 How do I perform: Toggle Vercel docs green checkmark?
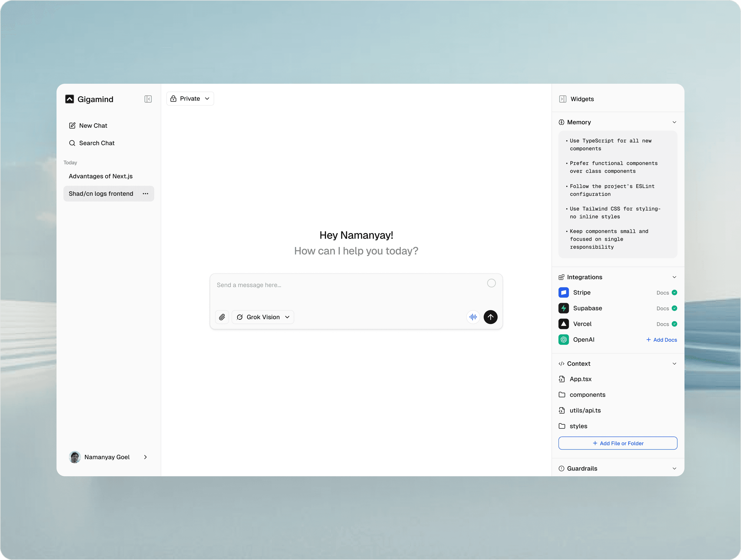[x=674, y=324]
